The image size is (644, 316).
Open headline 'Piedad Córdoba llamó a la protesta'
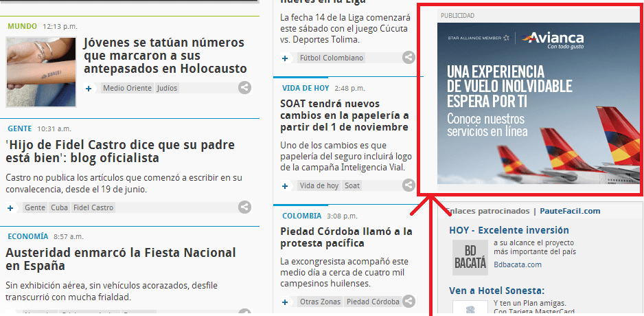346,237
